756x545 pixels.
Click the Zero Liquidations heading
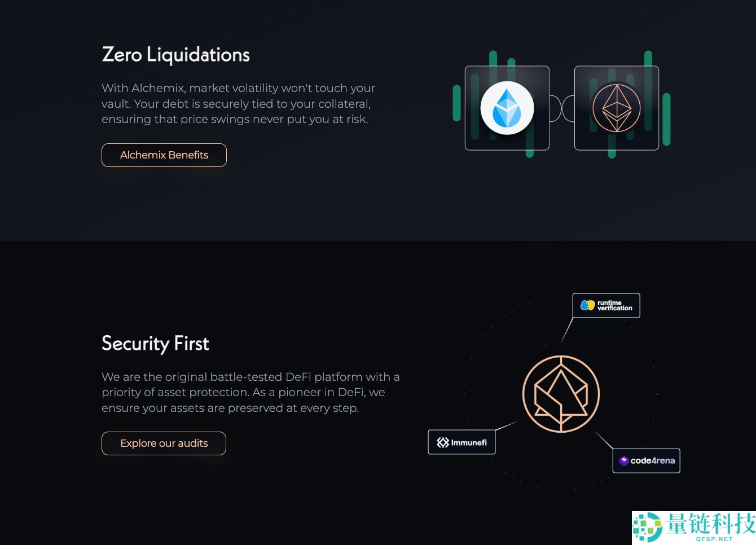(x=175, y=55)
